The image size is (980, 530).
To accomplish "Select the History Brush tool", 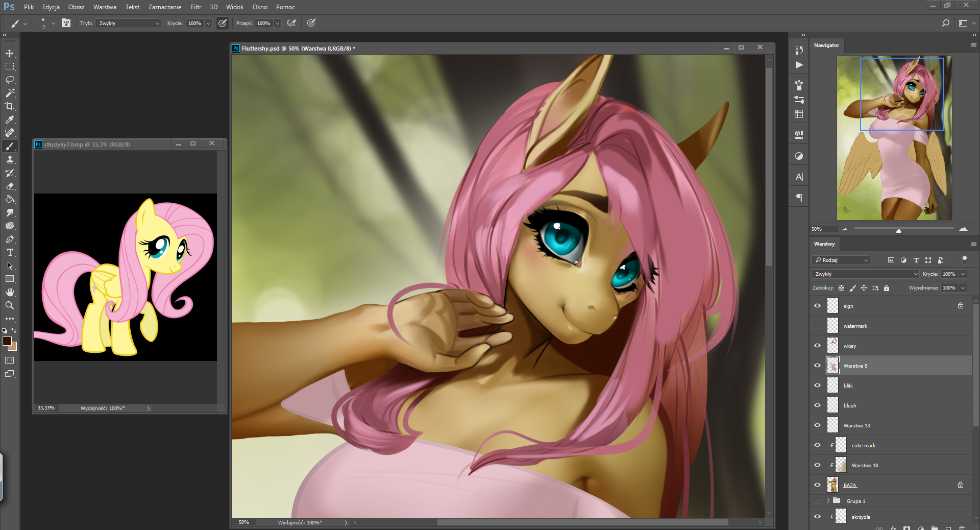I will pos(10,173).
